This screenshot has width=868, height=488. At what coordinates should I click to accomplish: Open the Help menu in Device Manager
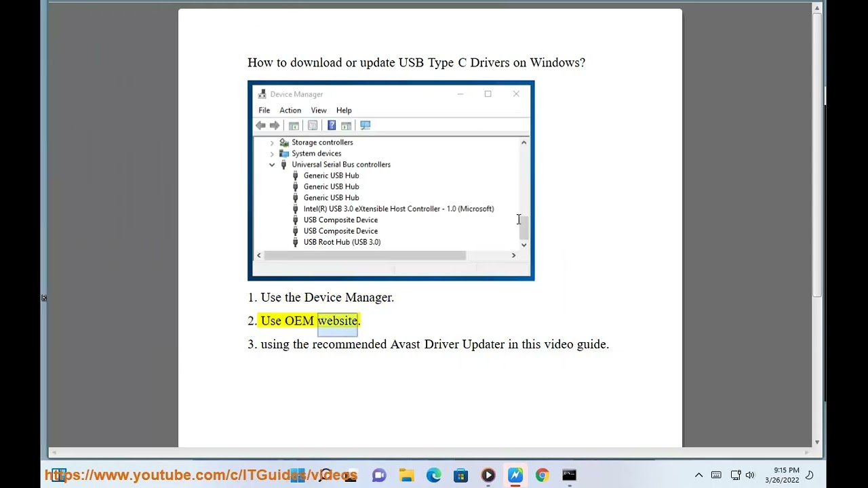click(344, 110)
